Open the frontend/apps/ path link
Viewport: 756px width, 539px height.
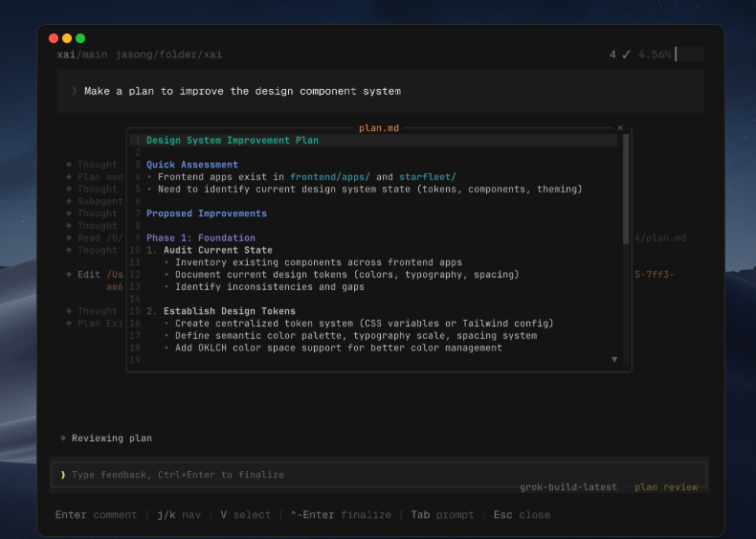point(330,176)
